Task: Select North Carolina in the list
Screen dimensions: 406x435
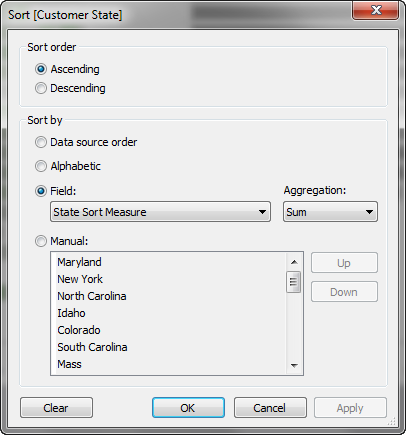Action: tap(92, 296)
